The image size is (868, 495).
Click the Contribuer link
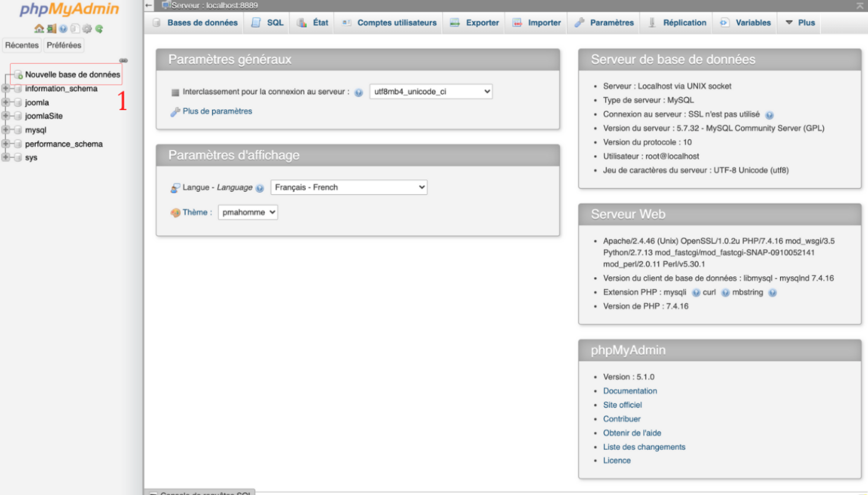[622, 419]
